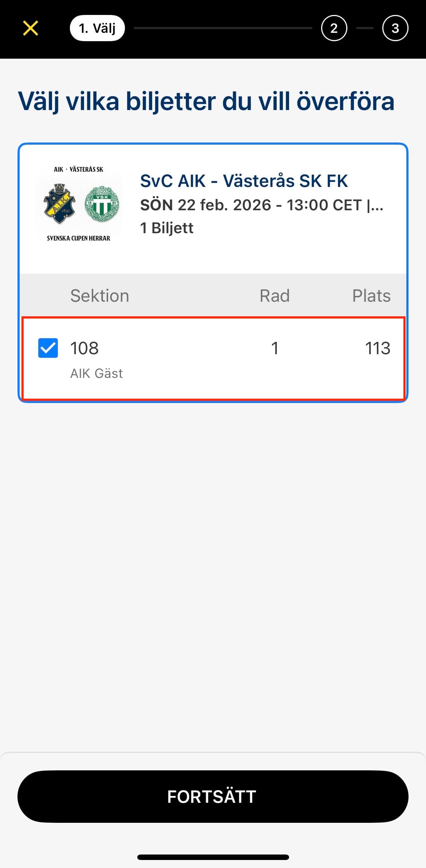Select seat number 113 in ticket row
This screenshot has width=426, height=868.
tap(378, 348)
